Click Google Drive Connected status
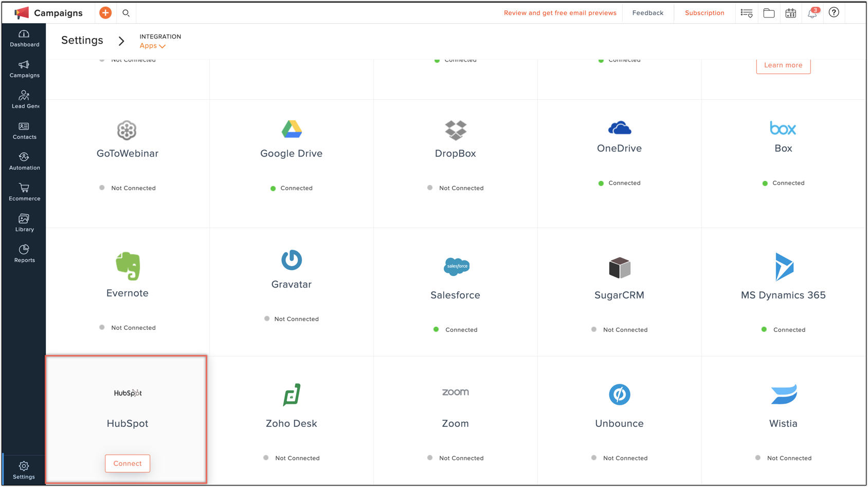The image size is (868, 487). coord(292,188)
